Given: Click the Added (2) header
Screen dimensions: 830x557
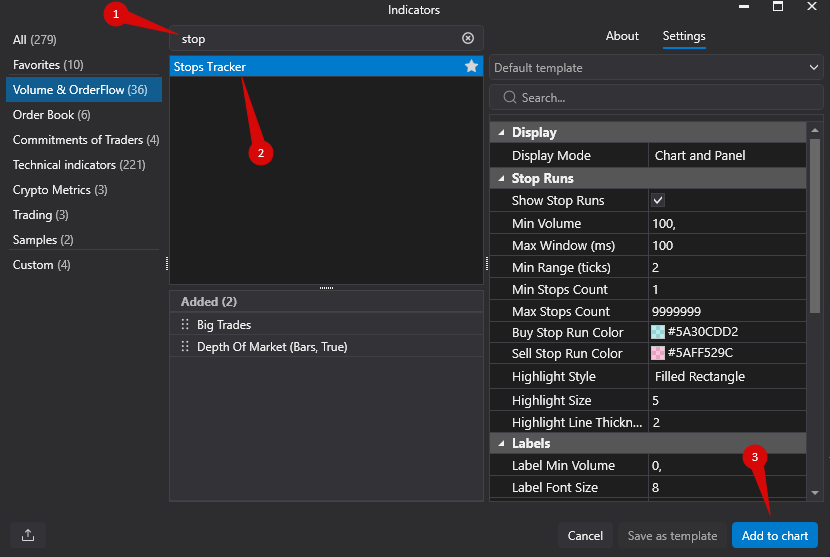Looking at the screenshot, I should click(x=326, y=301).
